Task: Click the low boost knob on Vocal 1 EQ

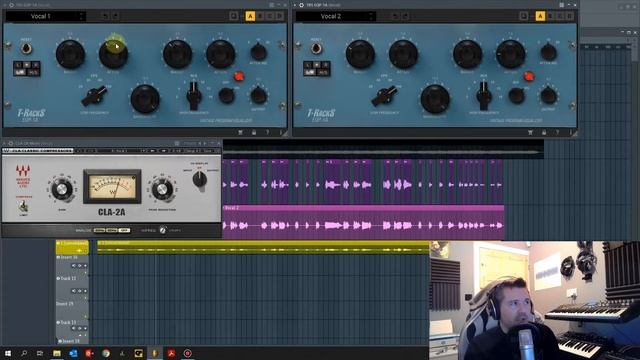Action: tap(70, 54)
